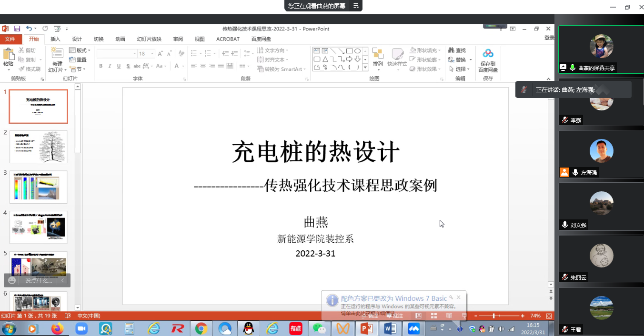Switch to the 插入 ribbon tab
This screenshot has height=336, width=644.
point(55,39)
